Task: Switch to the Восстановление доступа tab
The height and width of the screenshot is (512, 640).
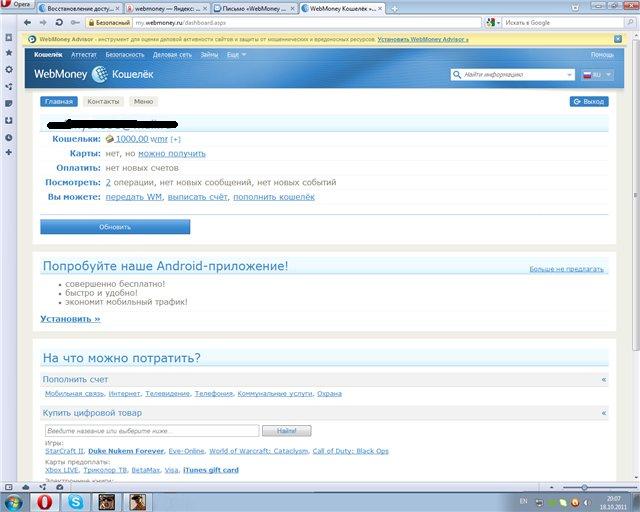Action: 80,9
